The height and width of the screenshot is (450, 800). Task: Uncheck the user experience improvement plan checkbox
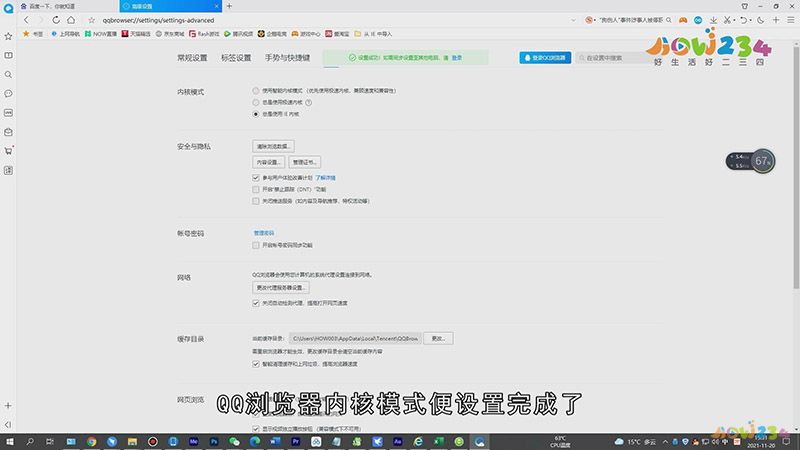click(256, 178)
